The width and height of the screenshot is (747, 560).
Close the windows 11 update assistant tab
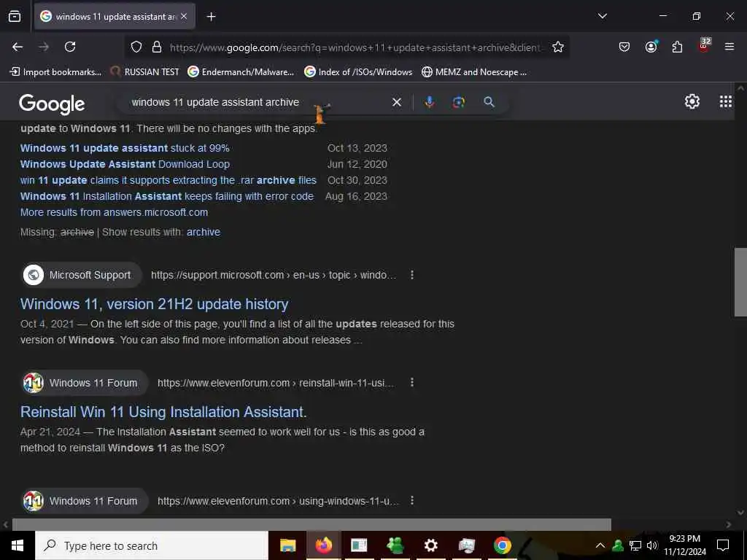[x=184, y=16]
